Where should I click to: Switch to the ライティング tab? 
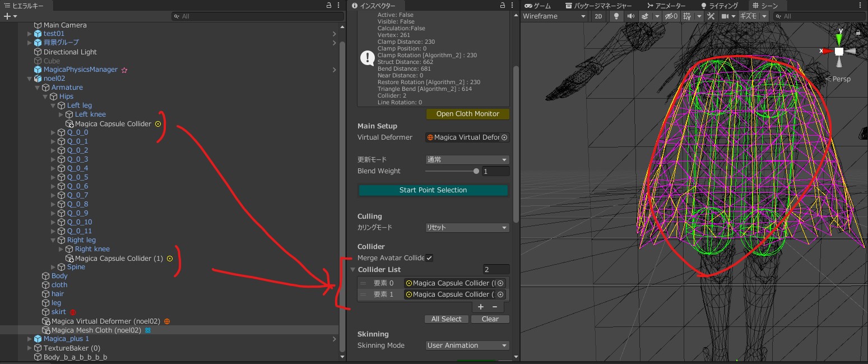coord(720,6)
